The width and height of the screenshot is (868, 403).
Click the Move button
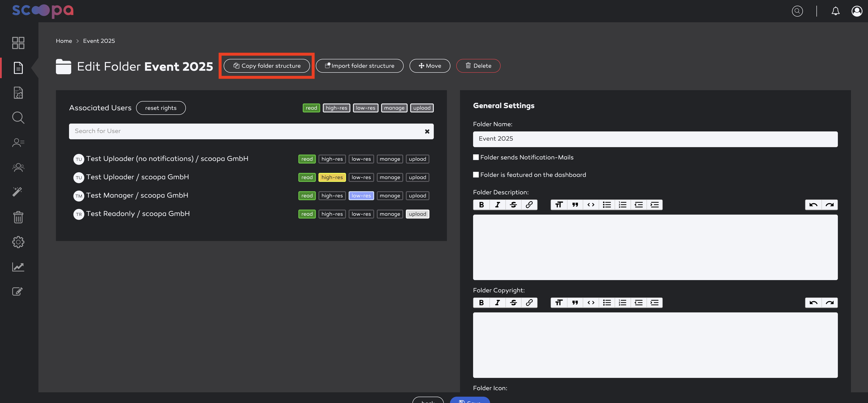coord(430,66)
